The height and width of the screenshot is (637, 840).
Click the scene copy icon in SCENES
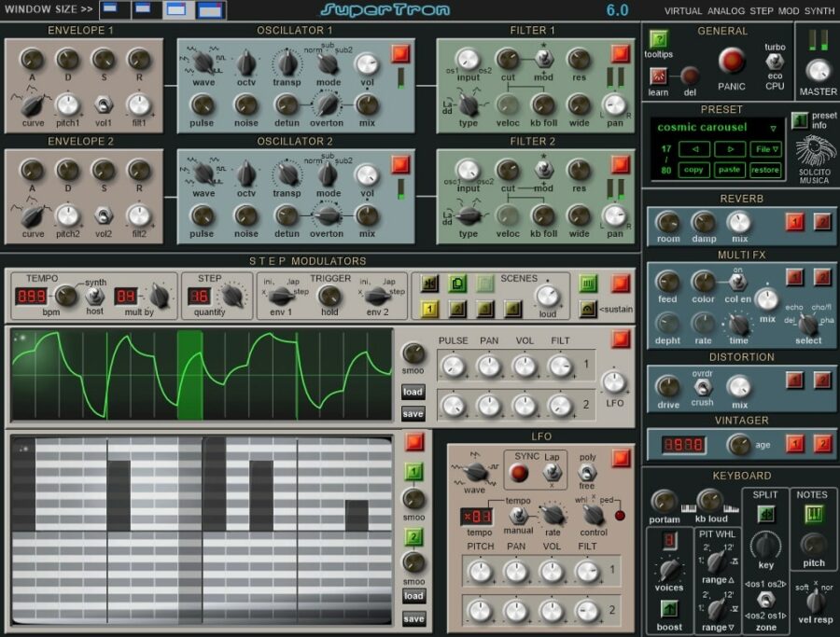pyautogui.click(x=457, y=282)
